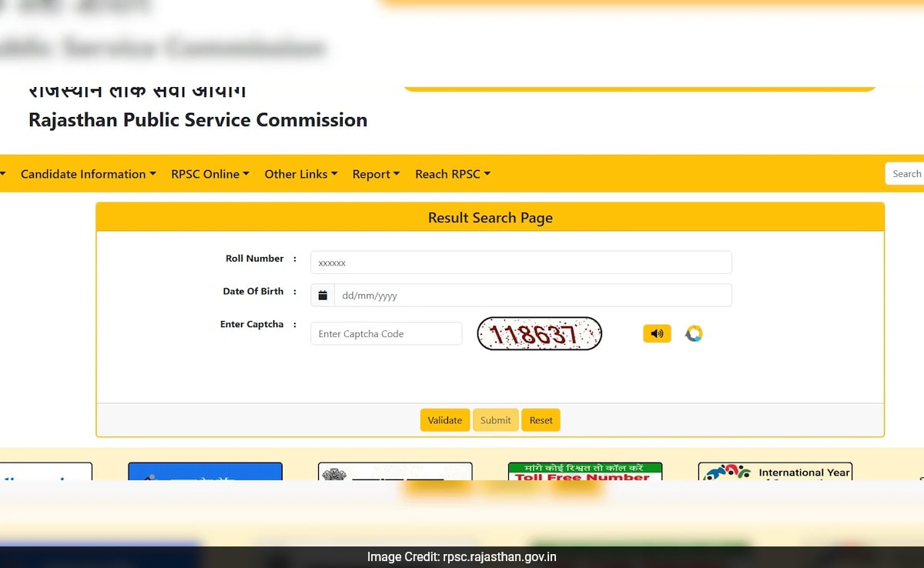924x568 pixels.
Task: Click the Rajasthan Public Service Commission title
Action: [x=198, y=120]
